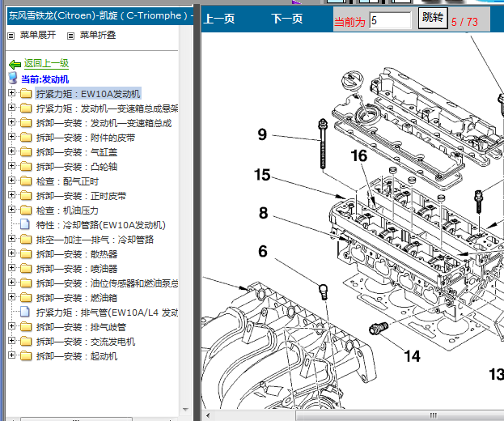Click the 菜单展开 list icon
This screenshot has width=504, height=421.
11,36
